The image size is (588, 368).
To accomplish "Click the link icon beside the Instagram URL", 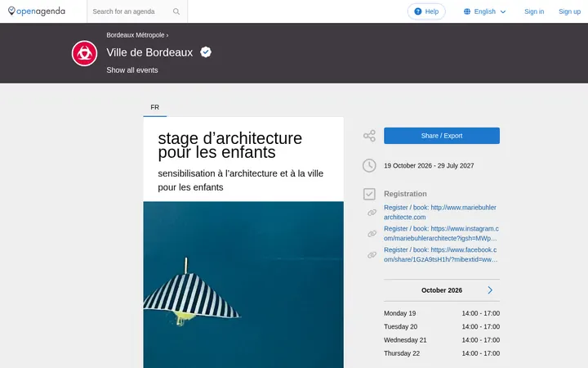I will tap(372, 234).
